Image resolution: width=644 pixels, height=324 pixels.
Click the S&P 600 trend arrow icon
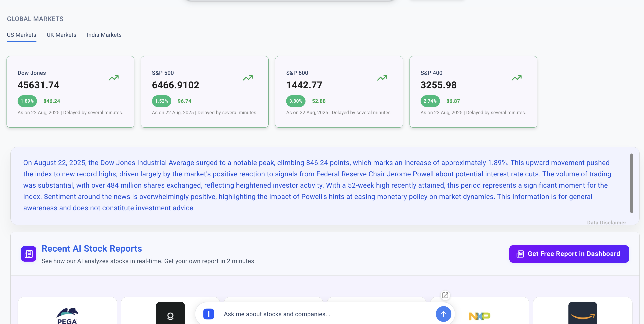pos(382,78)
